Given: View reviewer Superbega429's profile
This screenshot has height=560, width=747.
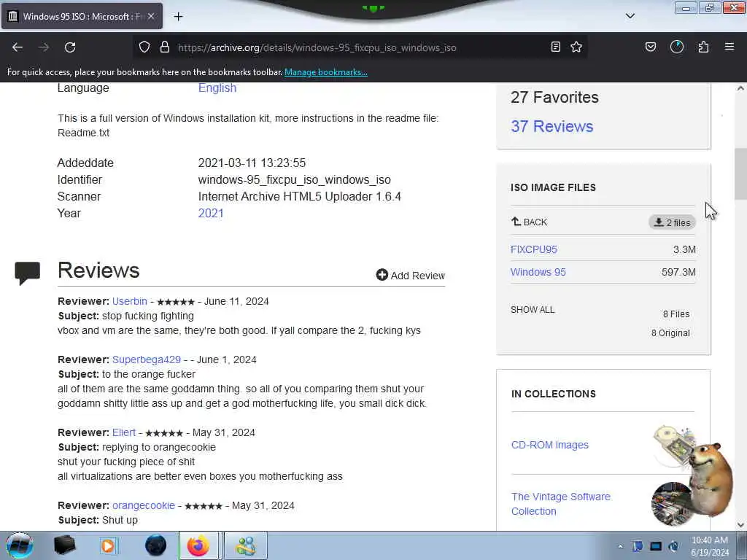Looking at the screenshot, I should pos(146,359).
